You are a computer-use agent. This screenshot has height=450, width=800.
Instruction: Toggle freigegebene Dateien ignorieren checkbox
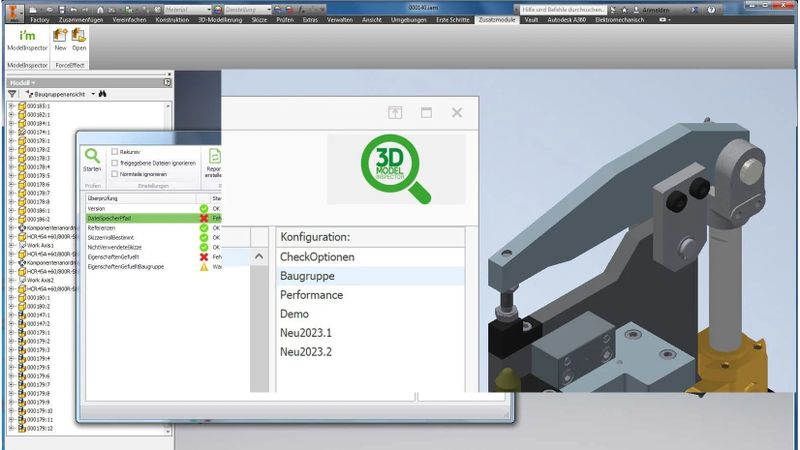coord(115,163)
